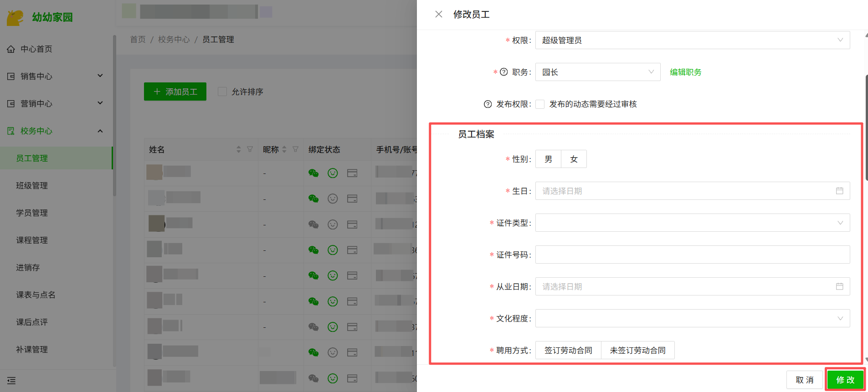Collapse the sidebar using the bottom menu icon
This screenshot has height=392, width=868.
11,381
